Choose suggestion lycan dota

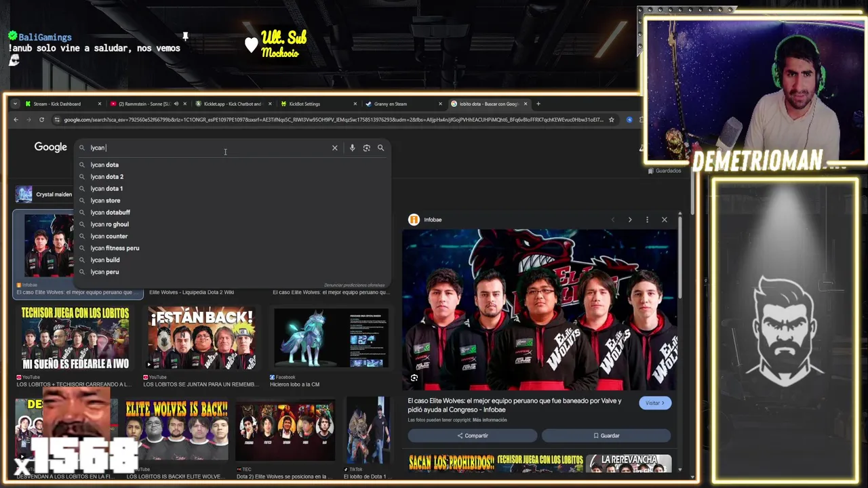[232, 165]
